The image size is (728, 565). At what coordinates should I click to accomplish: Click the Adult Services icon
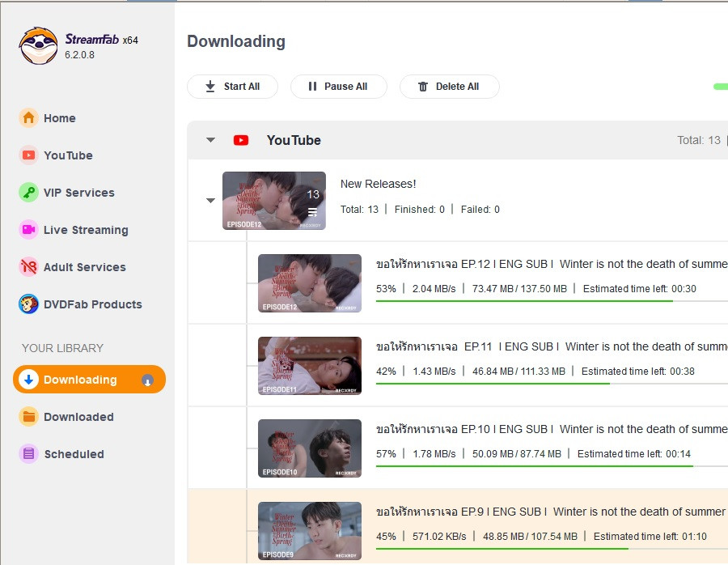(29, 267)
